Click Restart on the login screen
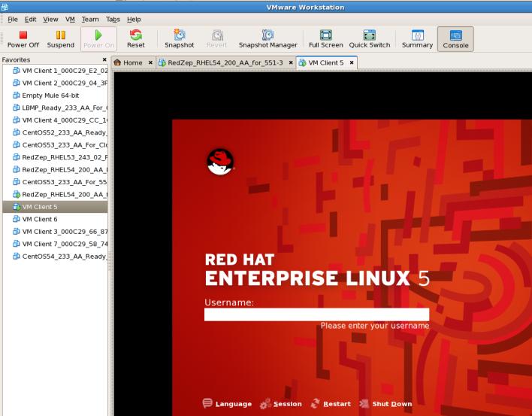This screenshot has height=416, width=532. [331, 404]
